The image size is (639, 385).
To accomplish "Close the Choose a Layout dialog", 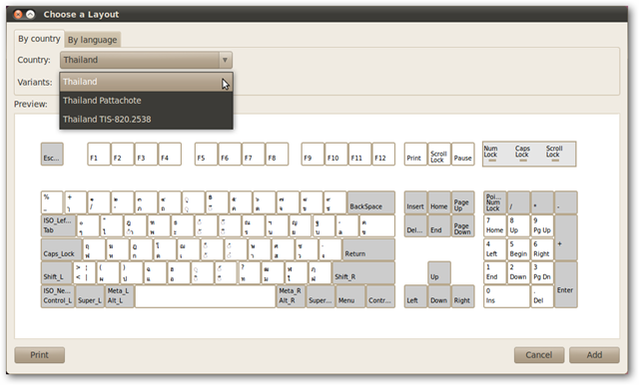I will click(x=18, y=15).
